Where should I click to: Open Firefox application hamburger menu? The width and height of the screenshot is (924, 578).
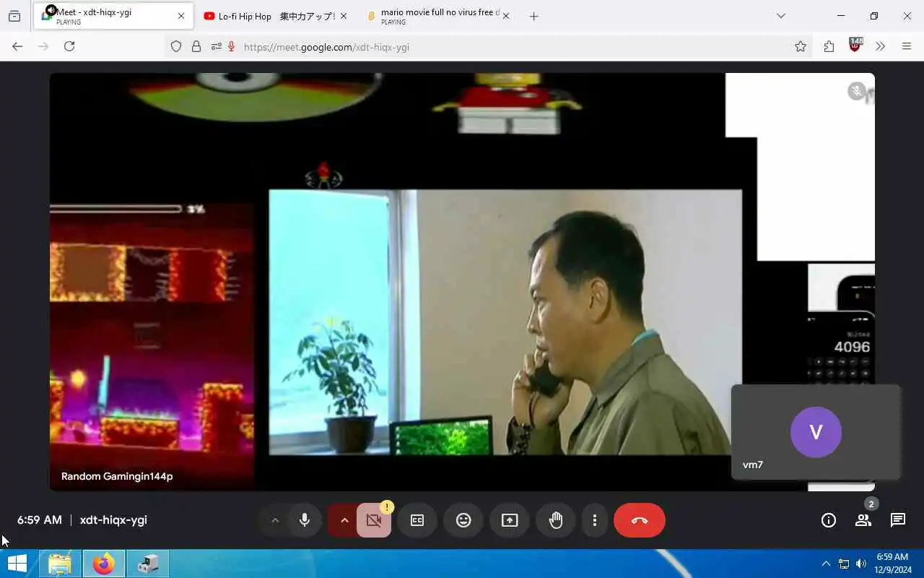[907, 46]
